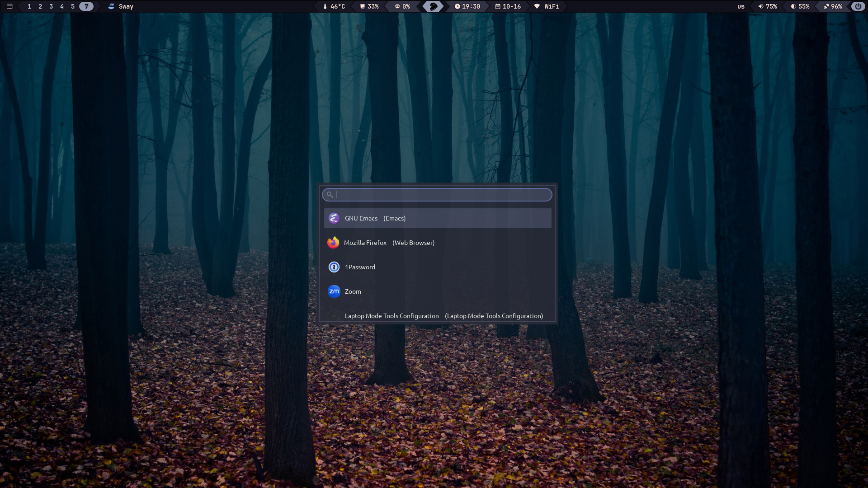Viewport: 868px width, 488px height.
Task: Click the window layout icon in bar
Action: pos(9,6)
